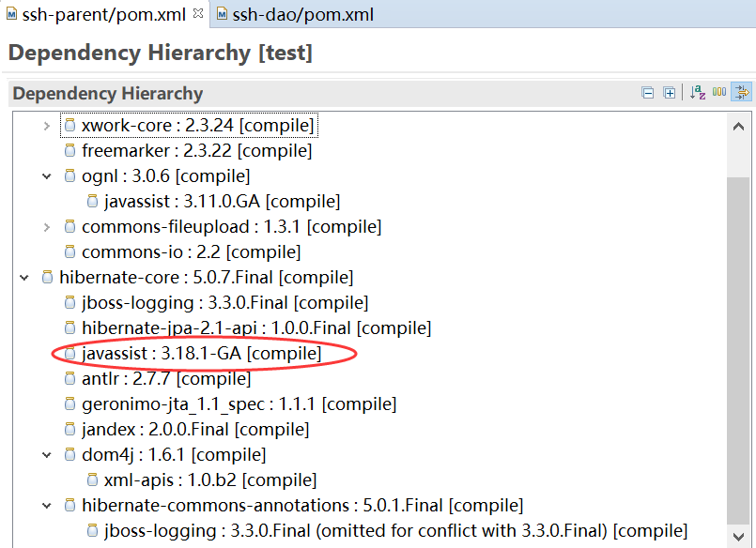Screen dimensions: 756x548
Task: Click the jar icon of javassist 3.18.1-GA
Action: click(x=69, y=354)
